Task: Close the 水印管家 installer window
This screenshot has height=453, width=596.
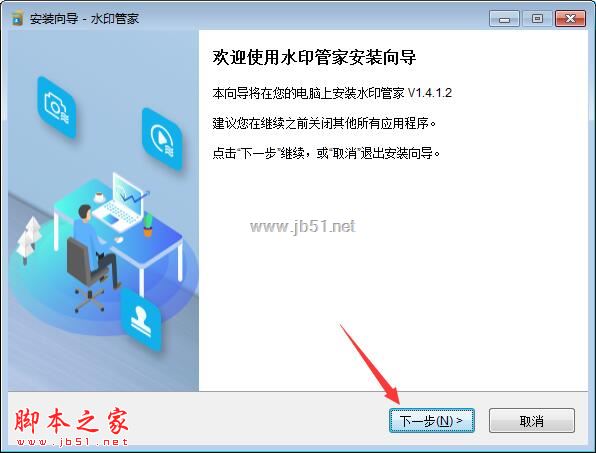Action: [x=570, y=18]
